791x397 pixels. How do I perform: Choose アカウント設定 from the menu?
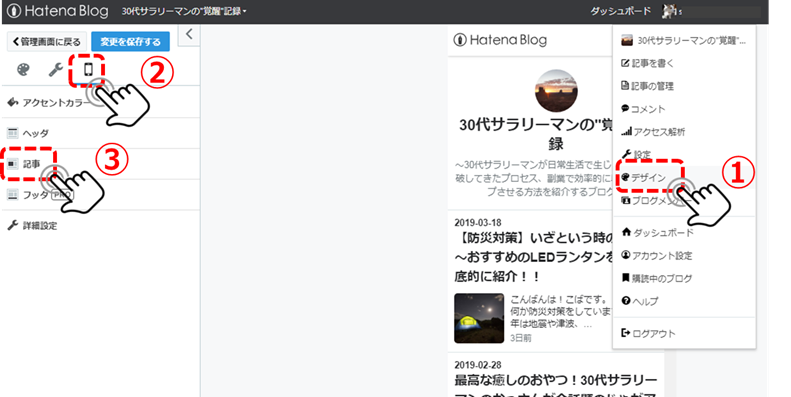(x=684, y=256)
